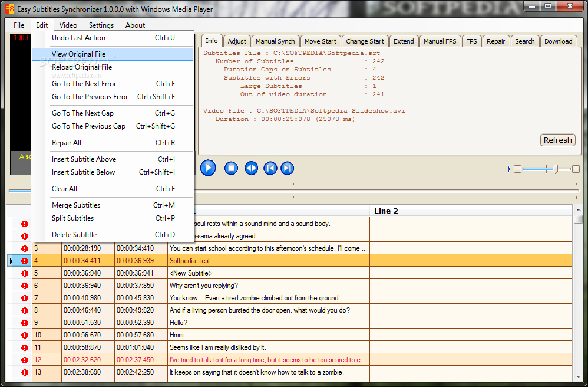Click error icon on Hello? row
The width and height of the screenshot is (588, 387).
click(x=25, y=323)
